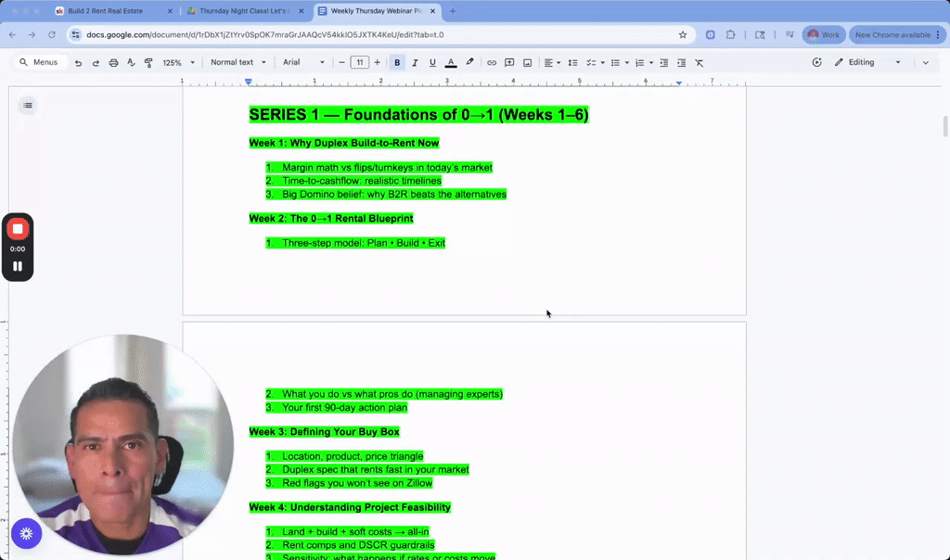Click the Insert image icon

pos(527,62)
